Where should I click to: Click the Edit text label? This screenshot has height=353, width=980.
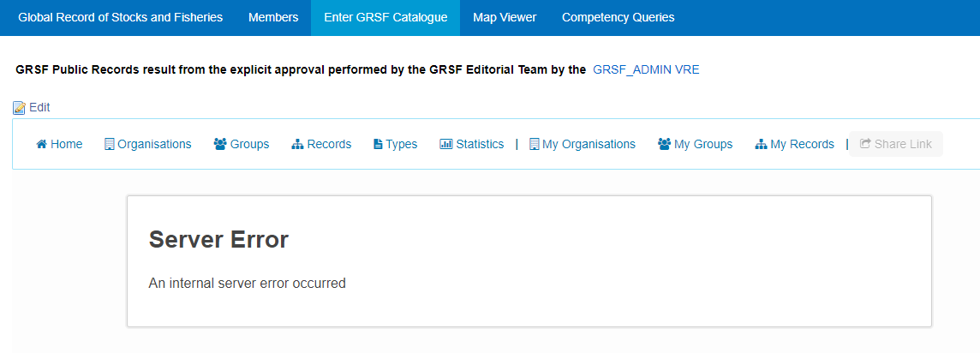point(39,107)
